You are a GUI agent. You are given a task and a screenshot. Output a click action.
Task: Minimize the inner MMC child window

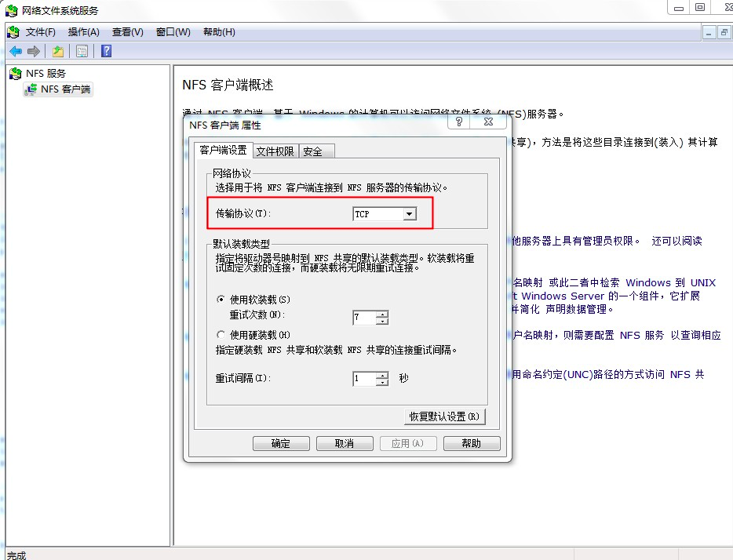tap(709, 33)
